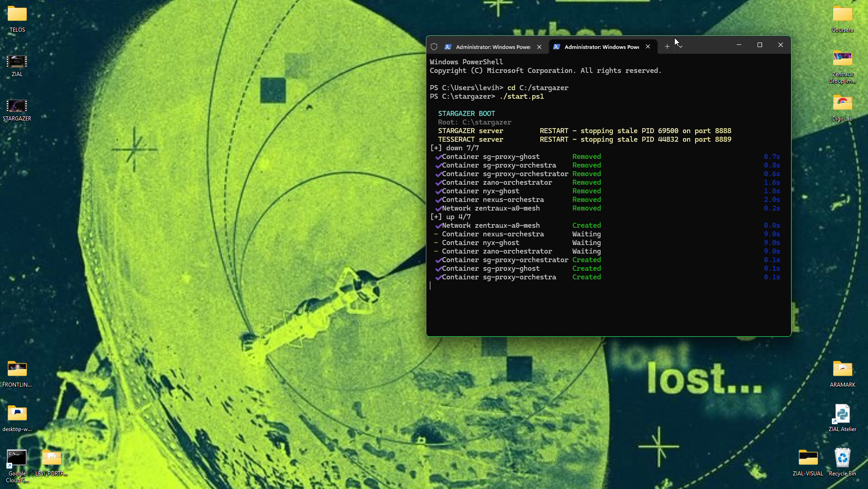Viewport: 868px width, 489px height.
Task: Click 'Windows PowerShell' header line in terminal
Action: [466, 62]
